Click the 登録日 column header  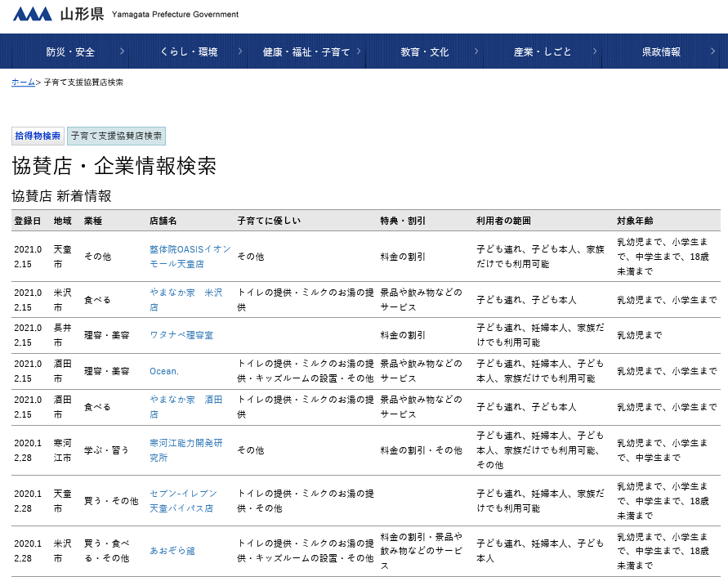click(25, 220)
